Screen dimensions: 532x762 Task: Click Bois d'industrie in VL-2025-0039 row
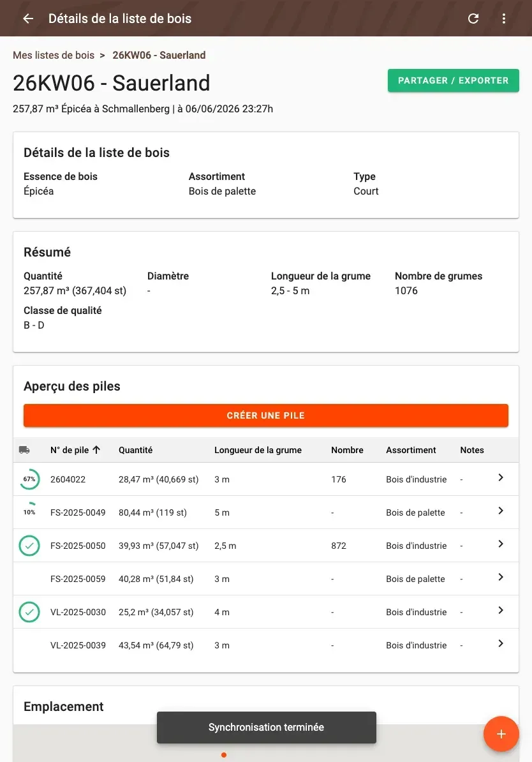click(417, 645)
